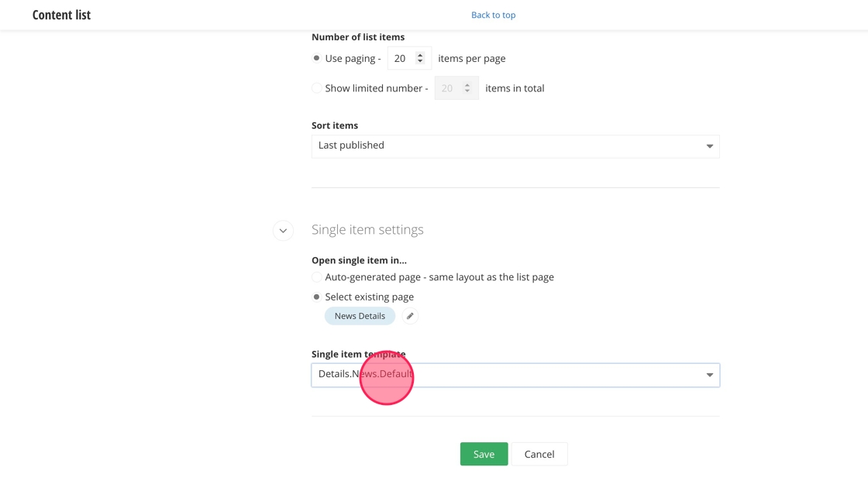Choose Select existing page radio button
This screenshot has width=868, height=484.
[x=317, y=297]
